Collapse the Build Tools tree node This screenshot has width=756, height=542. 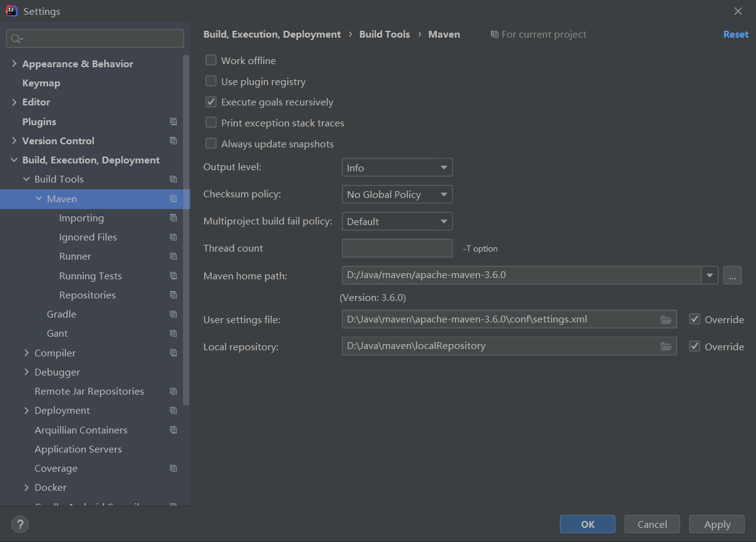point(26,179)
